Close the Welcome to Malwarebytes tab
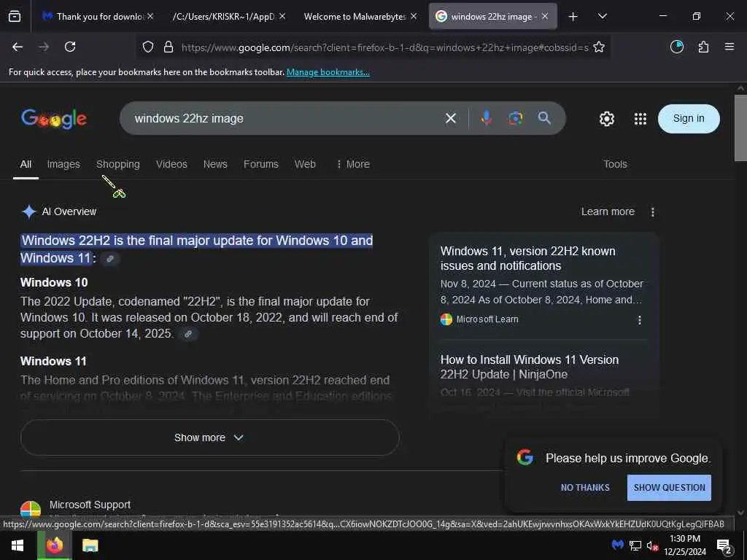Image resolution: width=747 pixels, height=560 pixels. tap(414, 16)
